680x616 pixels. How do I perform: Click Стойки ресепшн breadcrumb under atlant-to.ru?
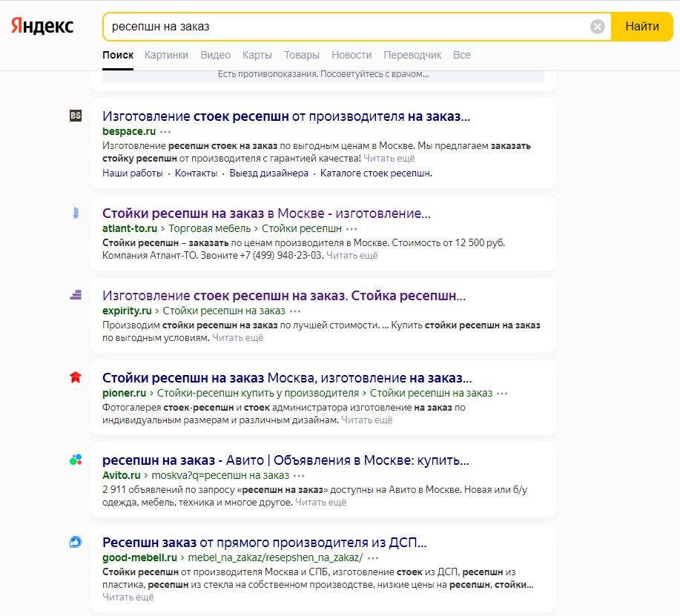tap(301, 228)
